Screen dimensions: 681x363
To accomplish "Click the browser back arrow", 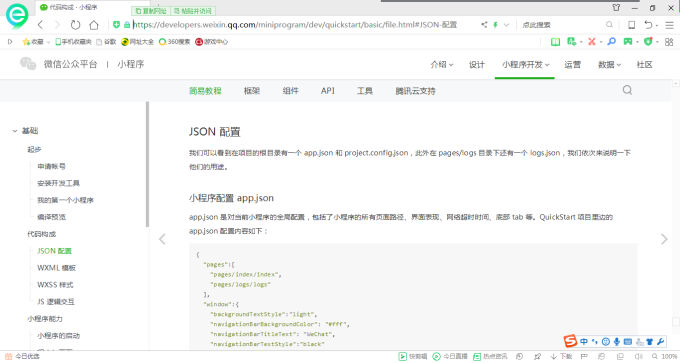I will pyautogui.click(x=40, y=25).
